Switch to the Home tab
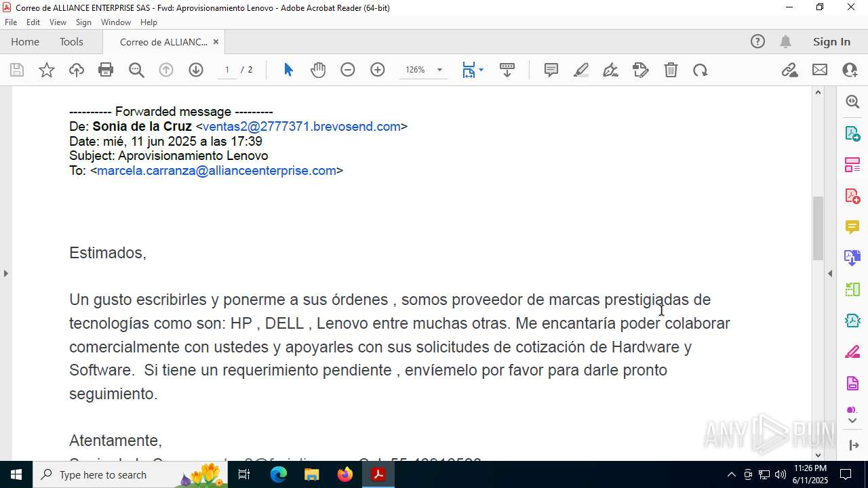The height and width of the screenshot is (488, 868). point(25,41)
